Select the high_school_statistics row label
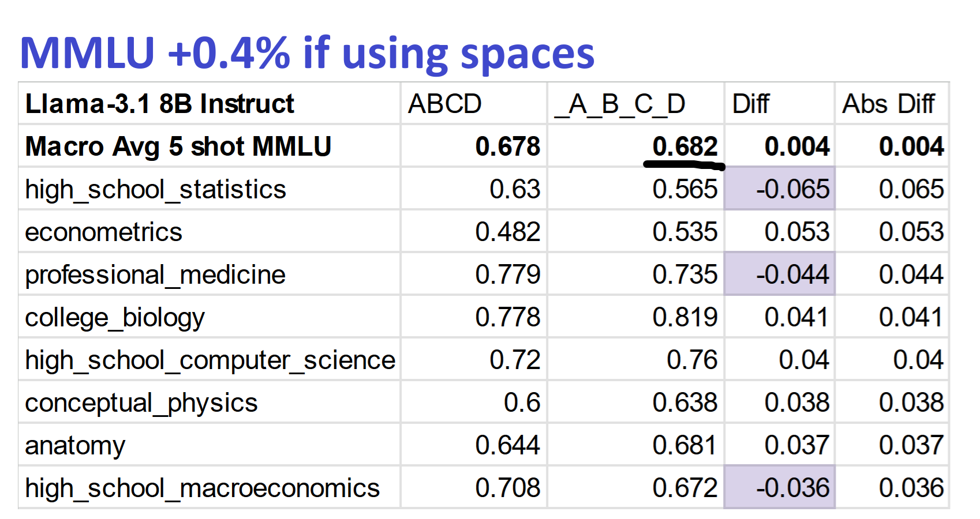The image size is (980, 519). point(156,189)
